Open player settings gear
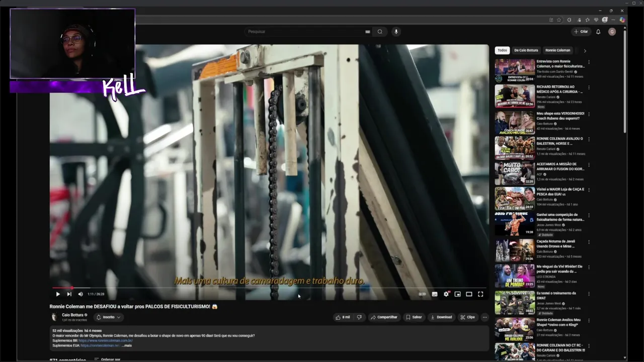The image size is (644, 362). click(x=446, y=294)
